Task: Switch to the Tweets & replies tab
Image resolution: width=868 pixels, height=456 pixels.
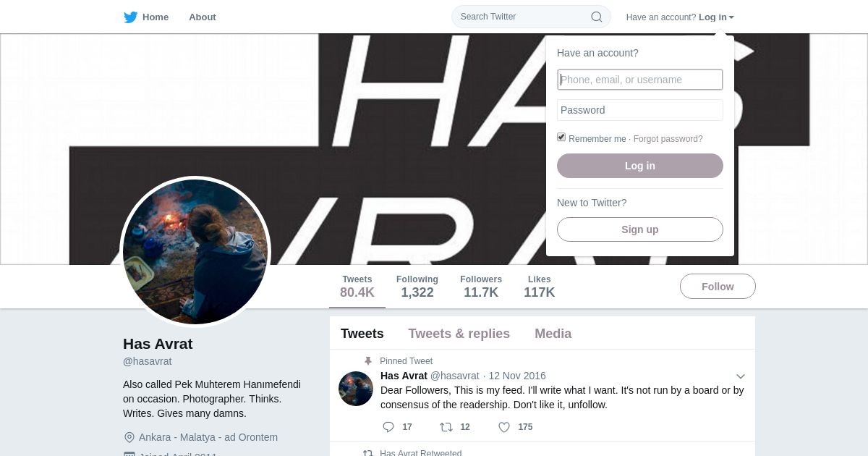Action: [459, 334]
